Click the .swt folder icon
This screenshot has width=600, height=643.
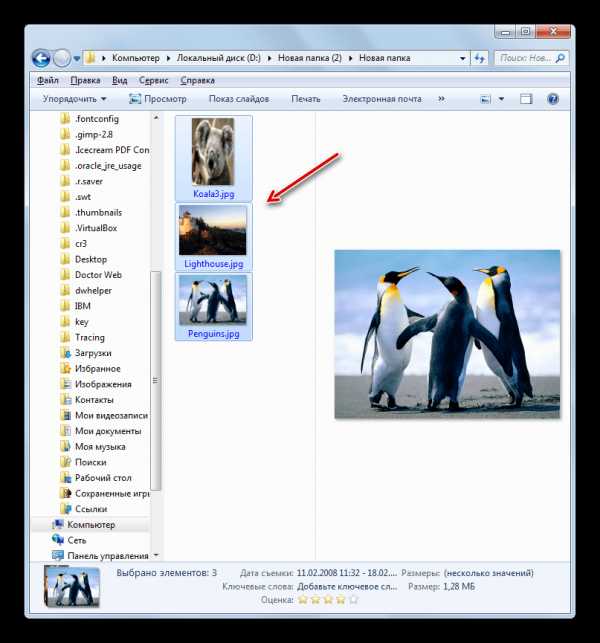[x=65, y=197]
